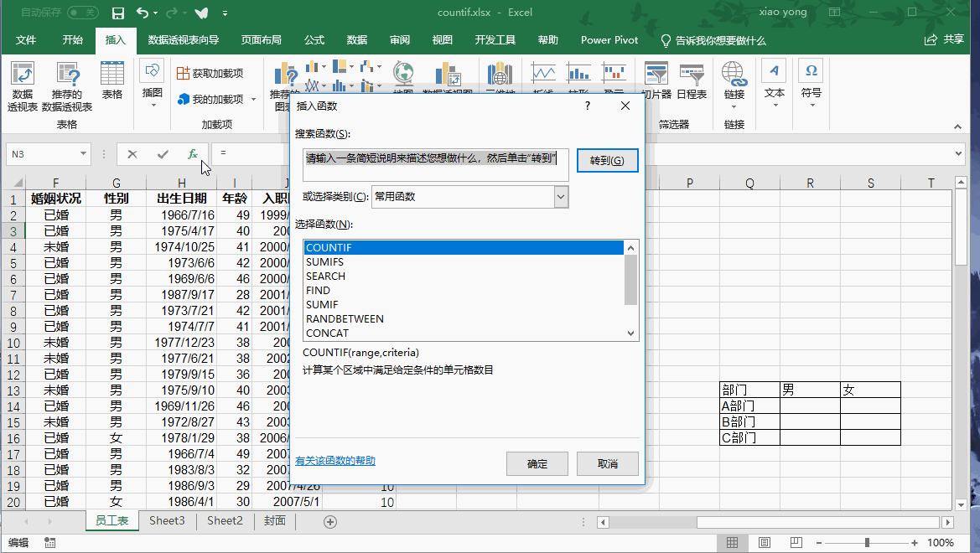The height and width of the screenshot is (553, 980).
Task: Click the Go (转到) button
Action: click(x=607, y=161)
